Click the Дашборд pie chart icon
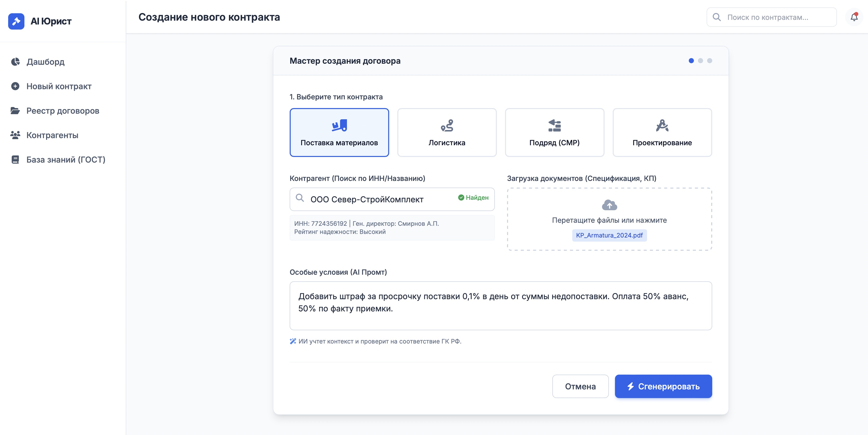The width and height of the screenshot is (868, 435). pyautogui.click(x=15, y=62)
